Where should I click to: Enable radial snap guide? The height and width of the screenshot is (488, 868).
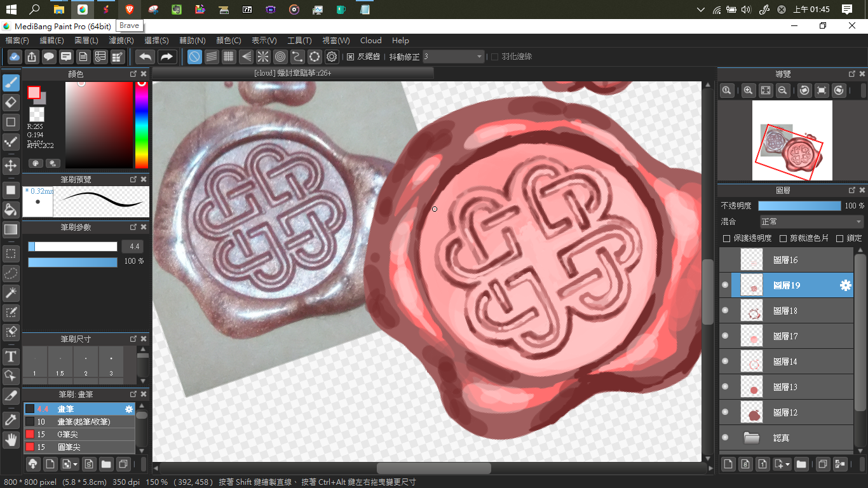coord(263,57)
